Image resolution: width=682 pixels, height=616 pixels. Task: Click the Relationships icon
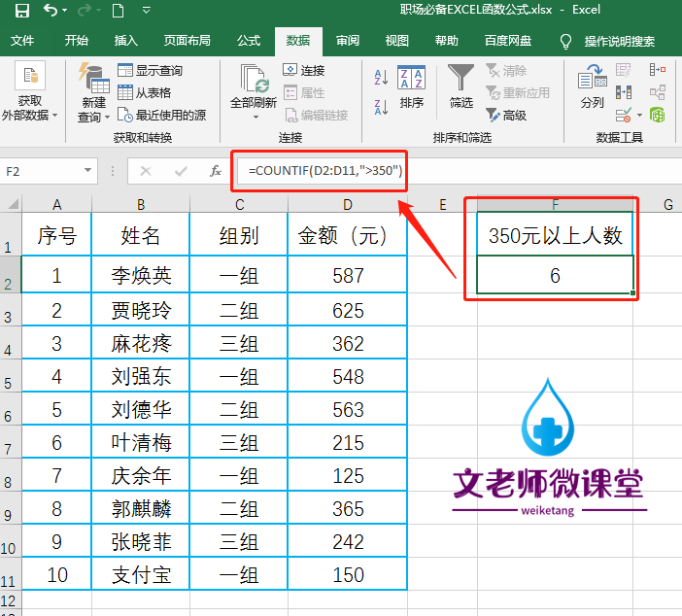pos(657,92)
